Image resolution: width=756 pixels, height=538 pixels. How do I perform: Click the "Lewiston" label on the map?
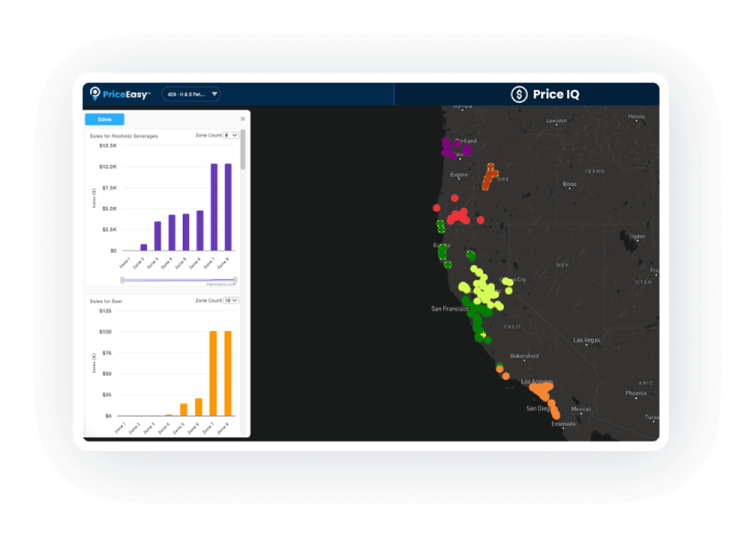click(x=556, y=120)
